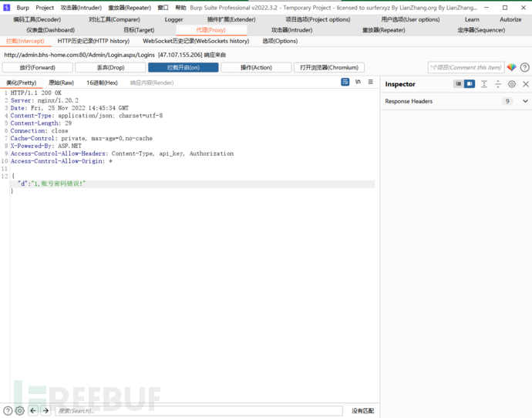Open Inspector settings gear

512,84
